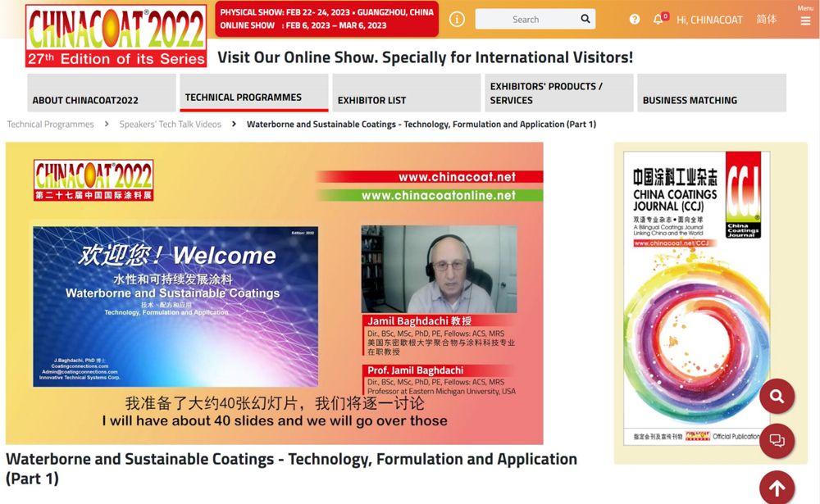Open help question mark icon
820x504 pixels.
(x=635, y=20)
